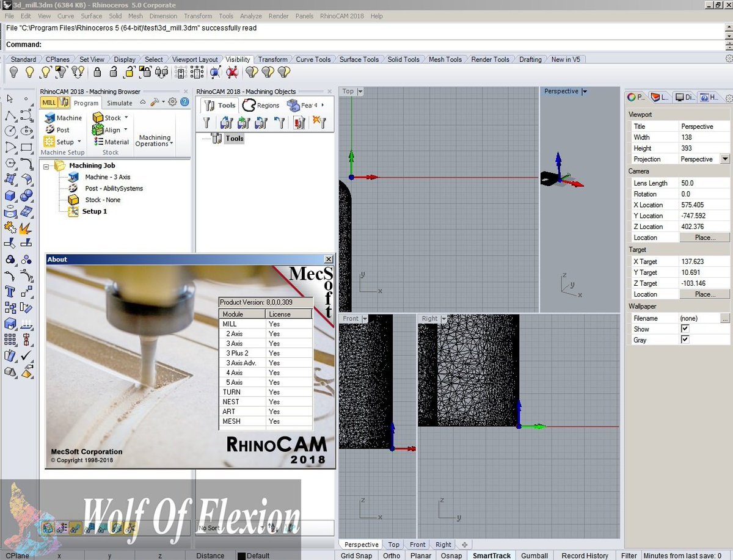Open the Top viewport title dropdown
The height and width of the screenshot is (560, 733).
coord(360,92)
